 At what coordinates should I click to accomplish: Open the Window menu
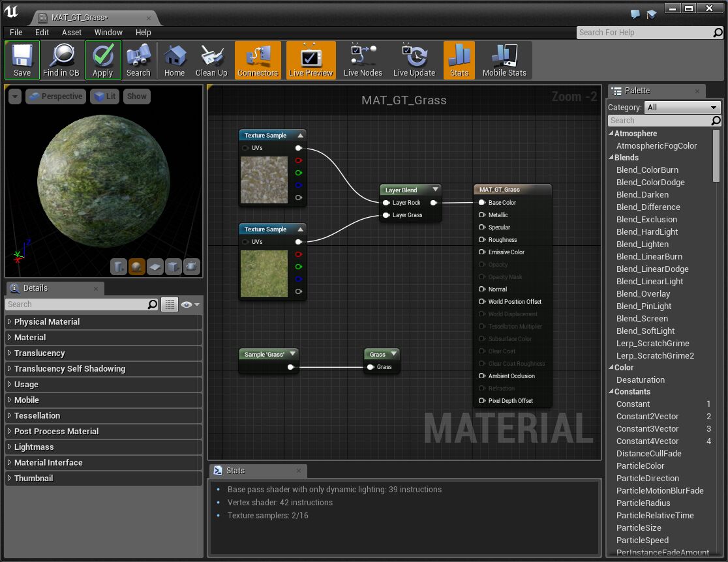[108, 32]
